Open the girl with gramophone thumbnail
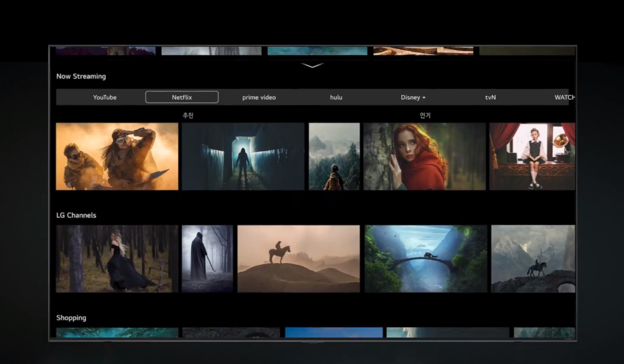Screen dimensions: 624x364 point(532,156)
